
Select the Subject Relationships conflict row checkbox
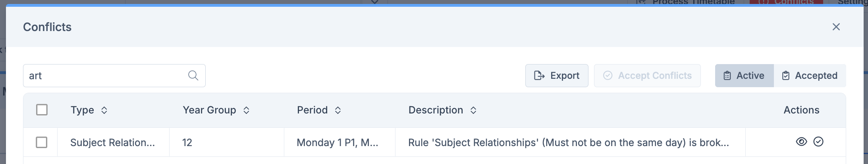(x=42, y=143)
